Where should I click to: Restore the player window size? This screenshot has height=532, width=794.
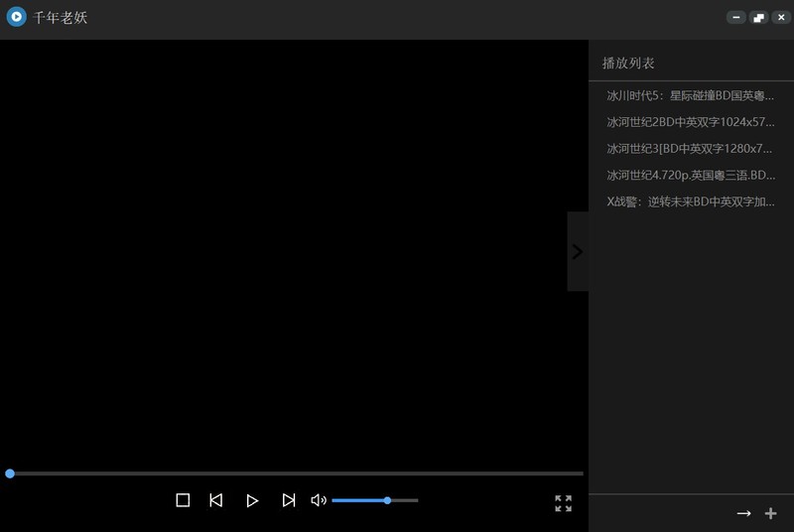coord(758,17)
